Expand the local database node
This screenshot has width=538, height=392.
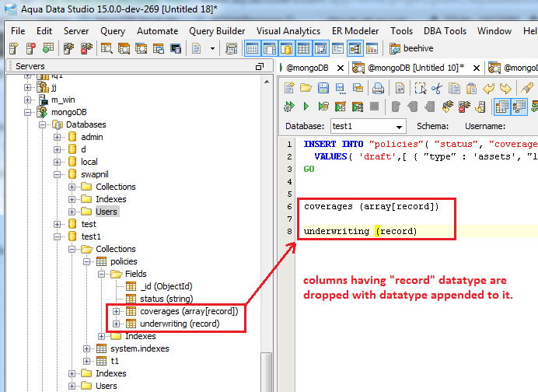tap(57, 162)
